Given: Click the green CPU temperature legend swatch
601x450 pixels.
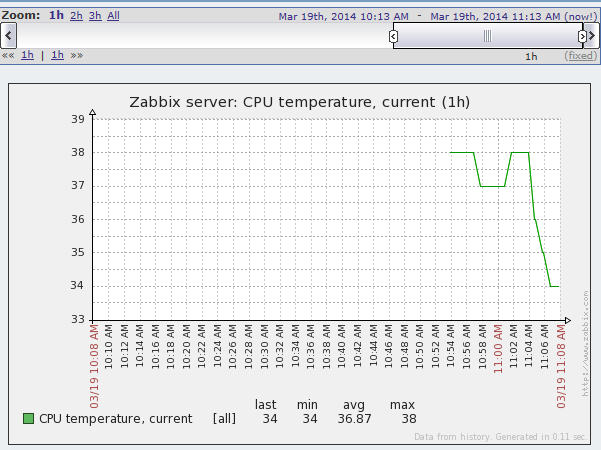Looking at the screenshot, I should (x=28, y=419).
